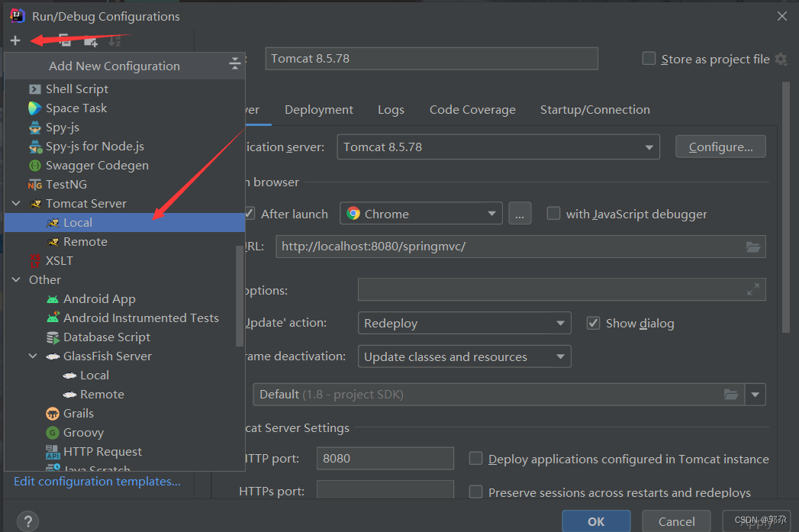Open the Application server Tomcat 8.5.78 dropdown

point(498,147)
